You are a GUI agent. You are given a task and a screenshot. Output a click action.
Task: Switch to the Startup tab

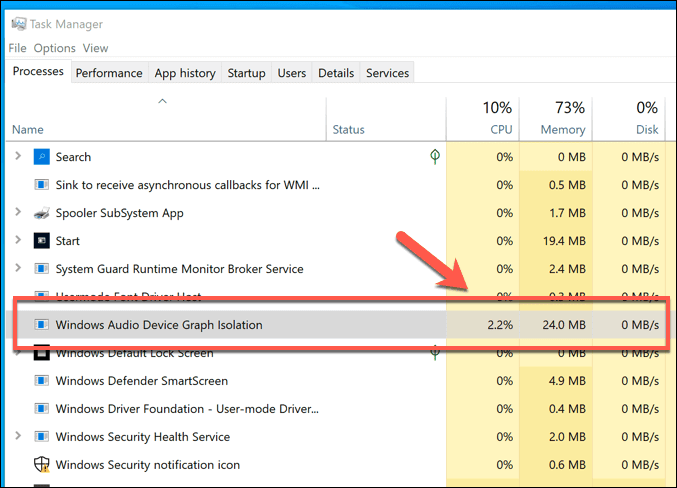[x=246, y=73]
